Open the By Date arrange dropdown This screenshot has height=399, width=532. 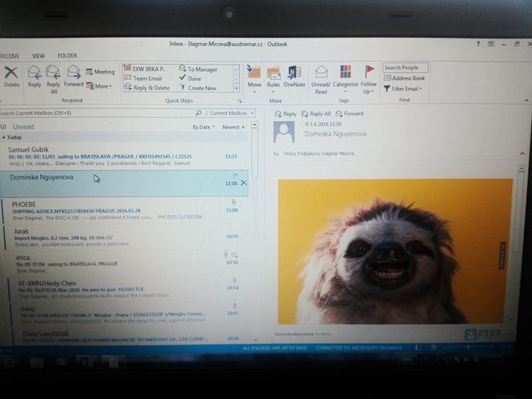pyautogui.click(x=203, y=127)
